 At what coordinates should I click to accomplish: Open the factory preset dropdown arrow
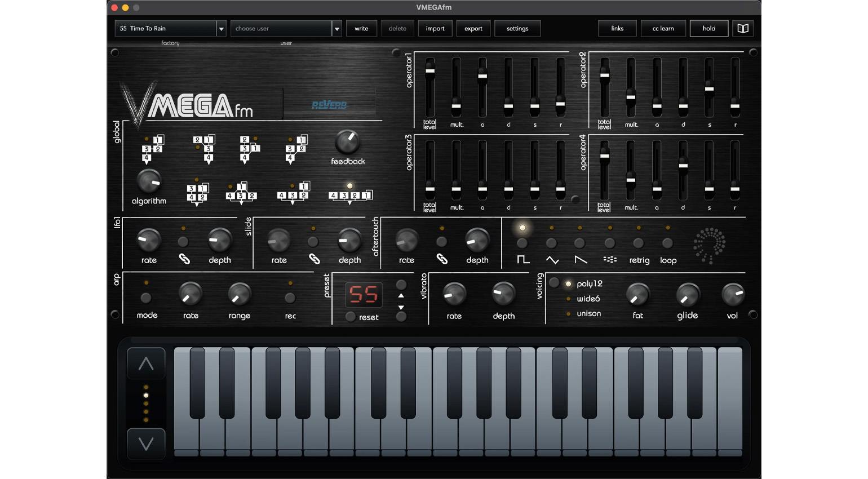pyautogui.click(x=221, y=29)
